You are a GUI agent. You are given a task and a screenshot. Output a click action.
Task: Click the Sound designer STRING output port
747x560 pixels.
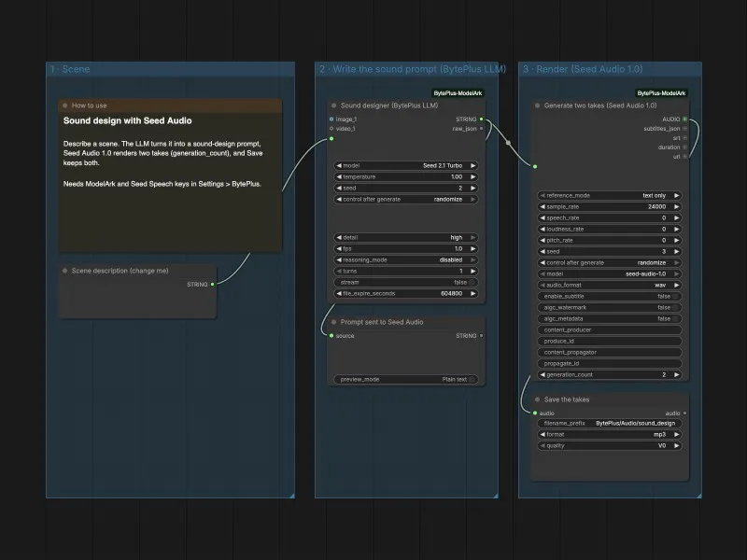[x=481, y=119]
